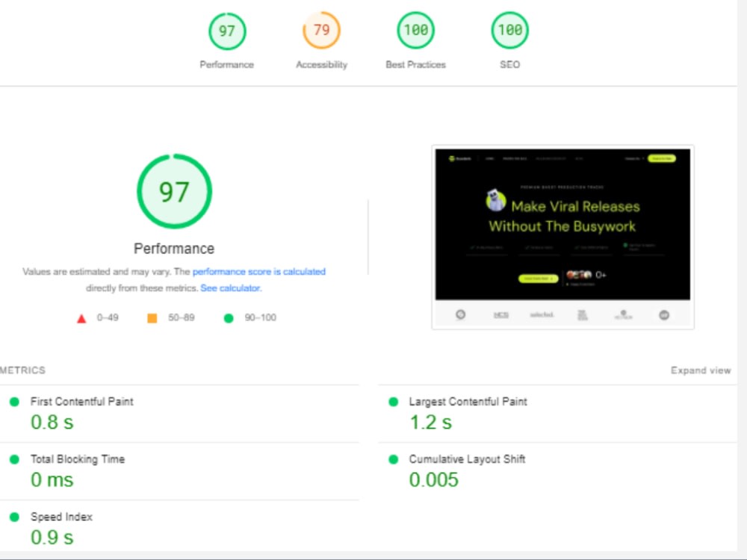Viewport: 747px width, 560px height.
Task: Toggle Expand view for metrics
Action: (701, 370)
